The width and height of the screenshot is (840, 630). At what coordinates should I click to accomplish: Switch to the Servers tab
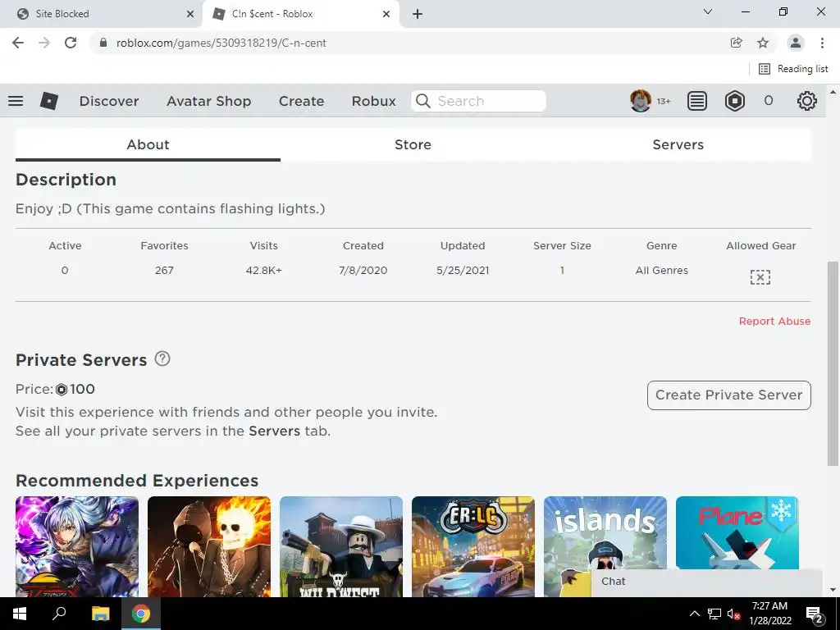678,144
